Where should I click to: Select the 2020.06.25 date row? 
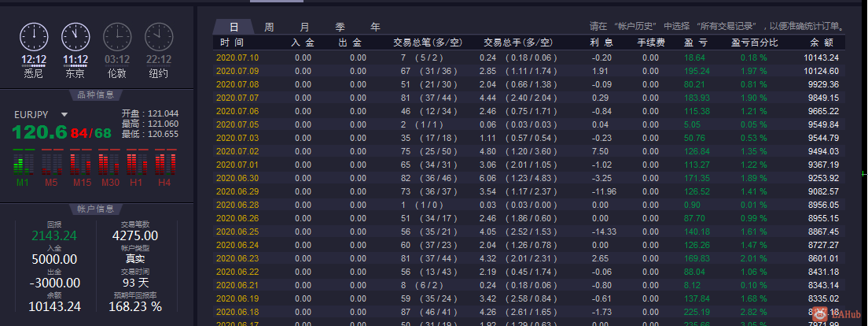[x=528, y=232]
